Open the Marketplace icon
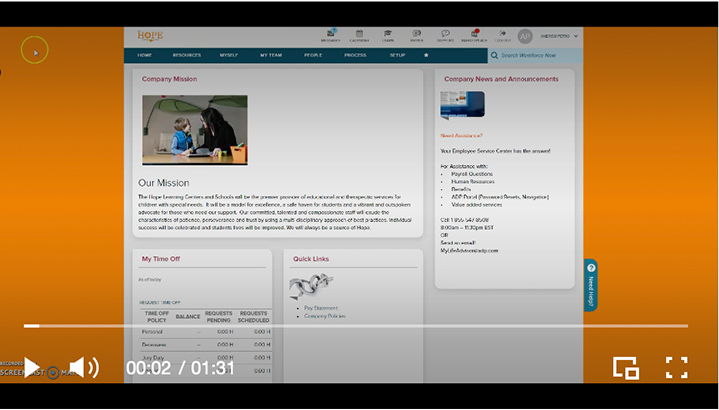The height and width of the screenshot is (410, 719). coord(474,35)
